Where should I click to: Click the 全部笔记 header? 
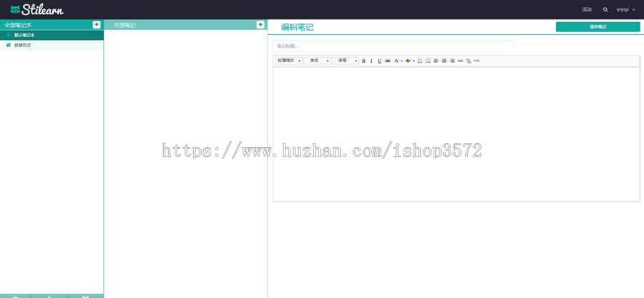tap(125, 25)
